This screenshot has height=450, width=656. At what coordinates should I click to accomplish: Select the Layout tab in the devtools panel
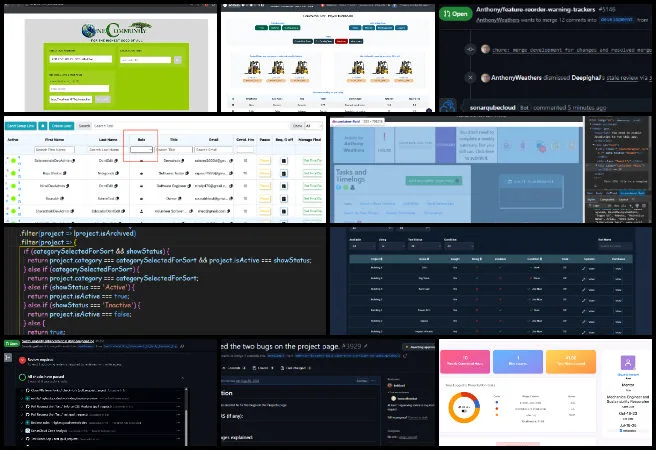623,199
